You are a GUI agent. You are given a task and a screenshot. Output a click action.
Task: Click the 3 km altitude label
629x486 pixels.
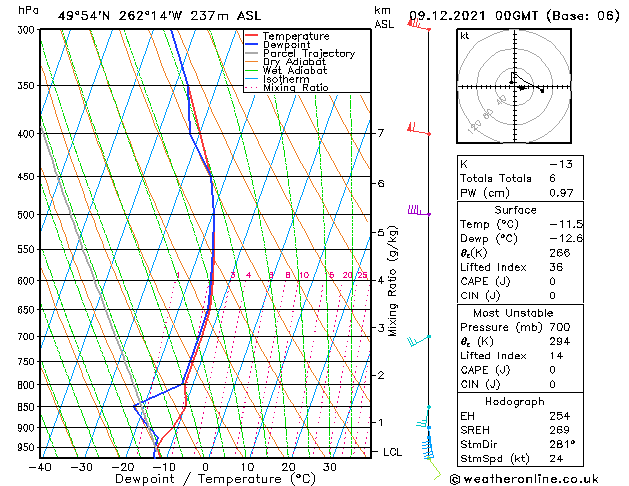coord(381,328)
